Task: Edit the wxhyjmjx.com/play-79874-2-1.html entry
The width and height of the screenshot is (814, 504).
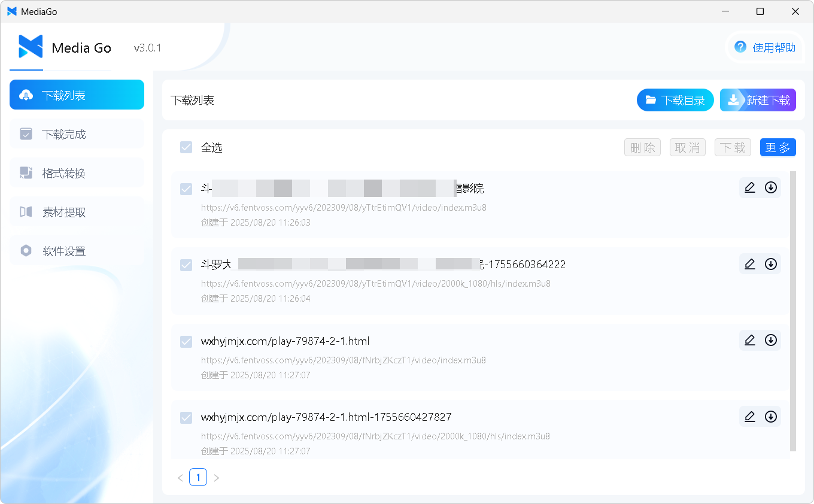Action: pyautogui.click(x=749, y=340)
